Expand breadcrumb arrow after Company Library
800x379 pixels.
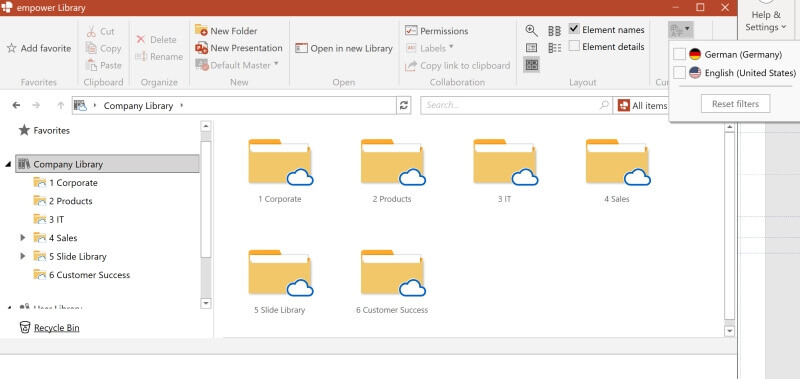[x=182, y=106]
